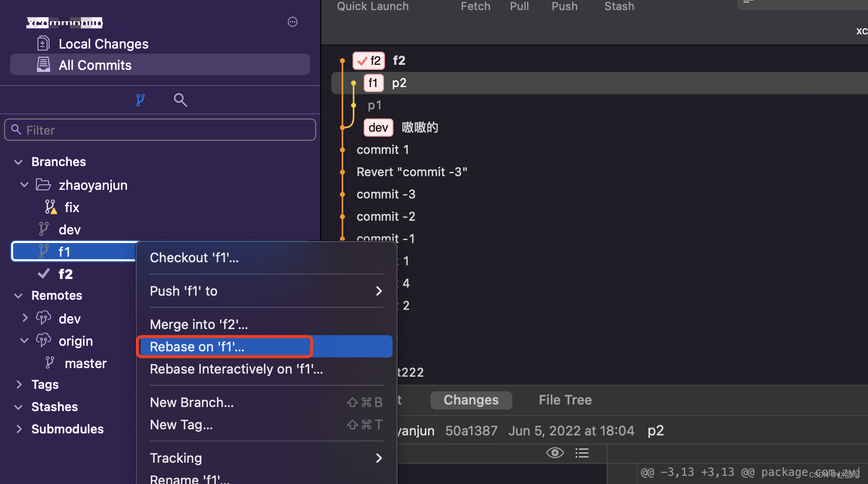Viewport: 868px width, 484px height.
Task: Open the repository options ellipsis menu
Action: [292, 22]
